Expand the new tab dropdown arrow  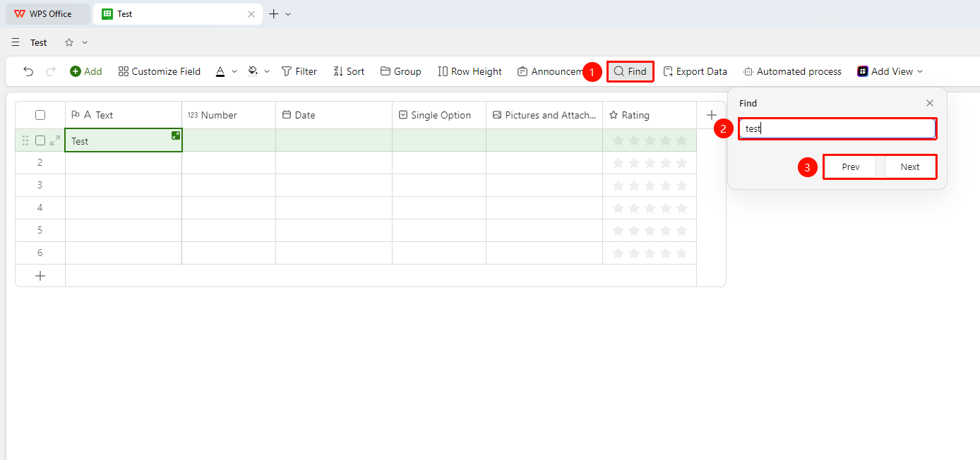click(x=288, y=14)
